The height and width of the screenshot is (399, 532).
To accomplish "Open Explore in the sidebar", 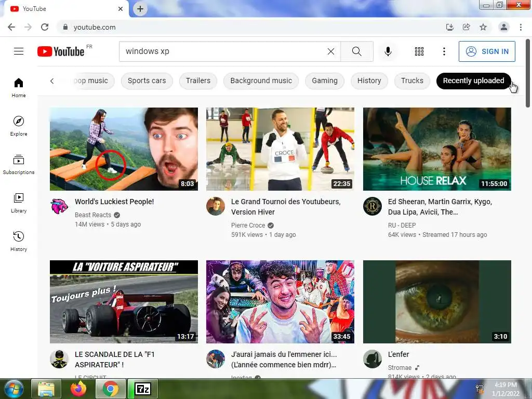I will point(19,126).
